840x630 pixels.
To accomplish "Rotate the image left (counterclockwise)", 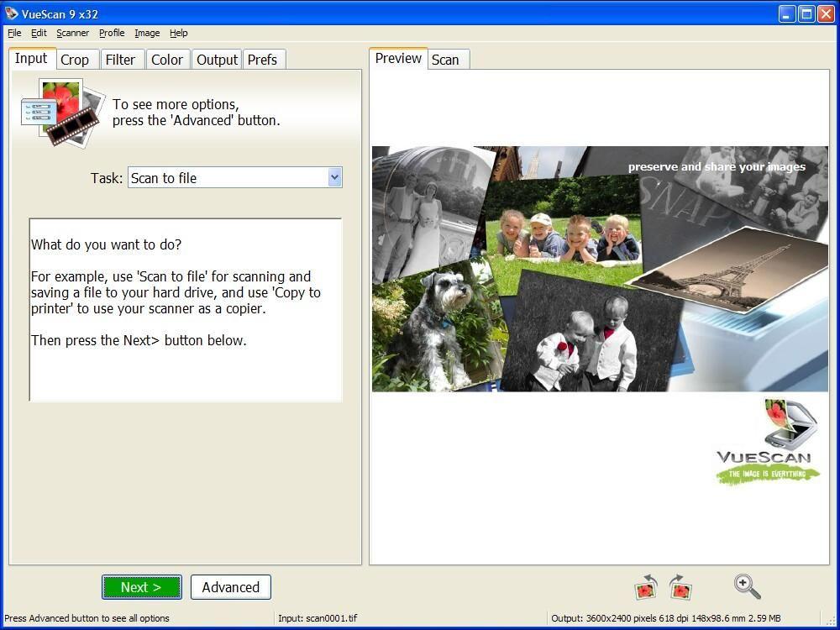I will pyautogui.click(x=645, y=587).
